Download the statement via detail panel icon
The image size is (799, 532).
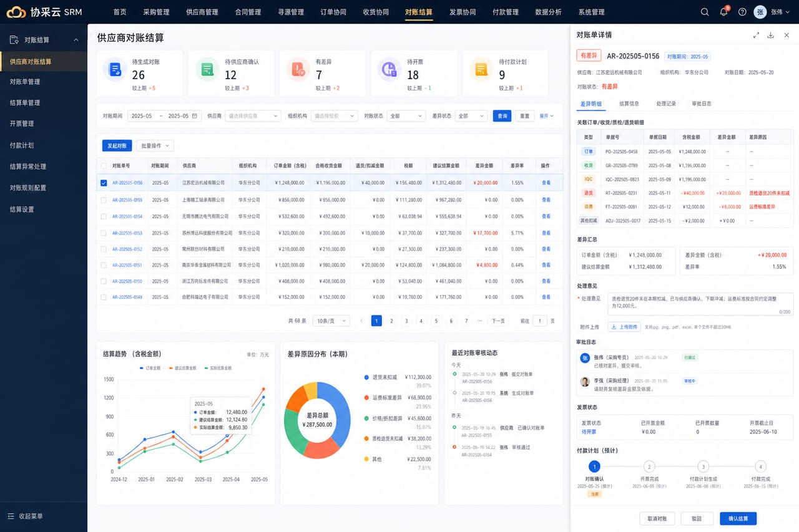[771, 35]
